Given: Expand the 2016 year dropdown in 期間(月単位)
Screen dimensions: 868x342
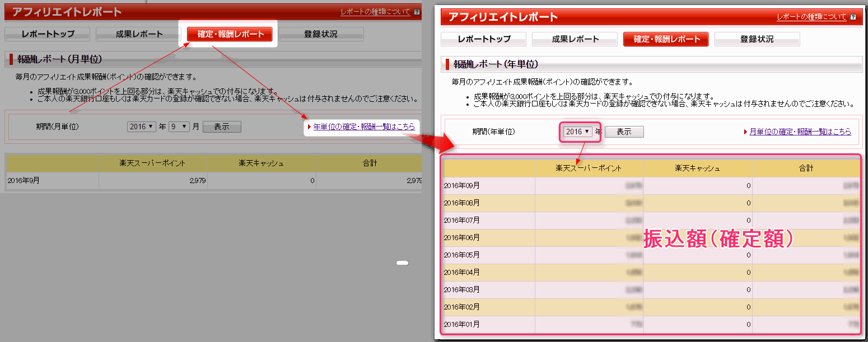Looking at the screenshot, I should (142, 127).
